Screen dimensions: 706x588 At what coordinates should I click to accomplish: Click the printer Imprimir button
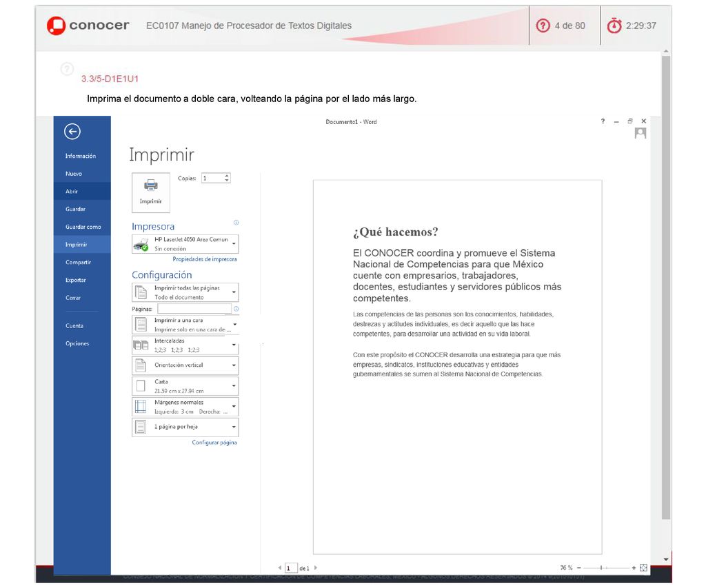pyautogui.click(x=151, y=192)
